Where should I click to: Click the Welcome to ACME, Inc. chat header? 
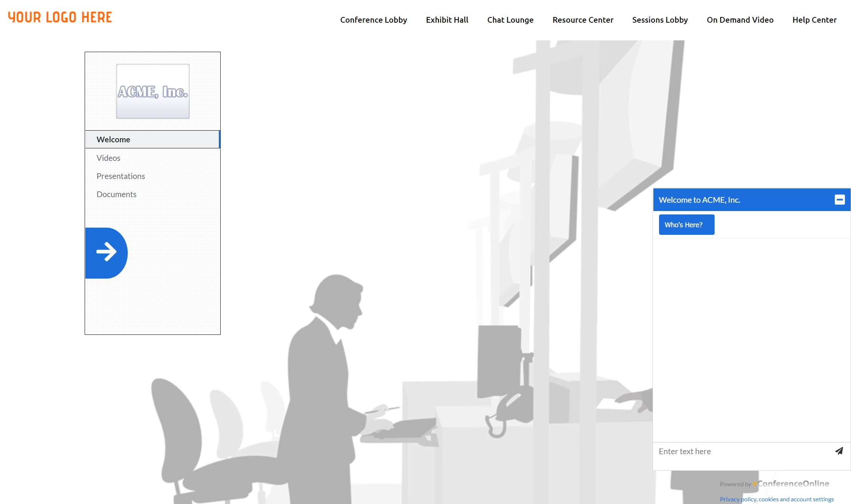coord(752,200)
